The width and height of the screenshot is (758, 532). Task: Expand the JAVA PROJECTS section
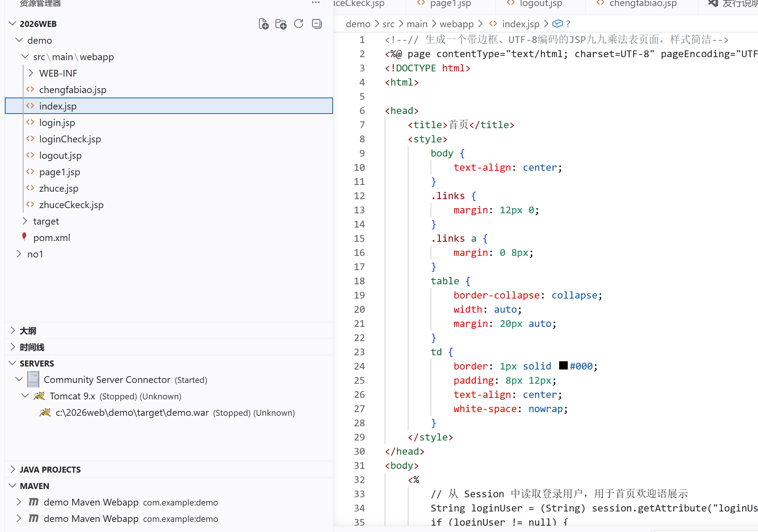pyautogui.click(x=12, y=469)
